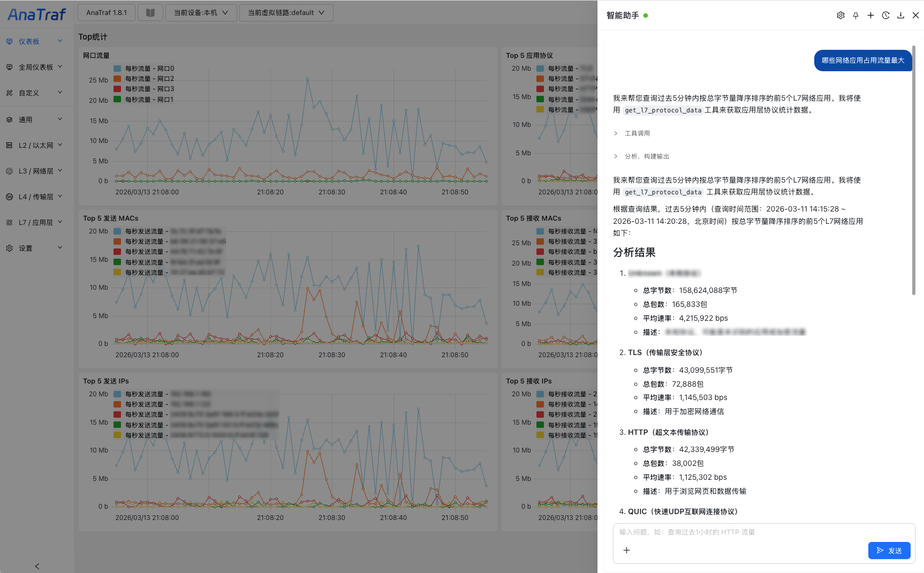
Task: Click green color swatch for 网口1
Action: pyautogui.click(x=117, y=100)
